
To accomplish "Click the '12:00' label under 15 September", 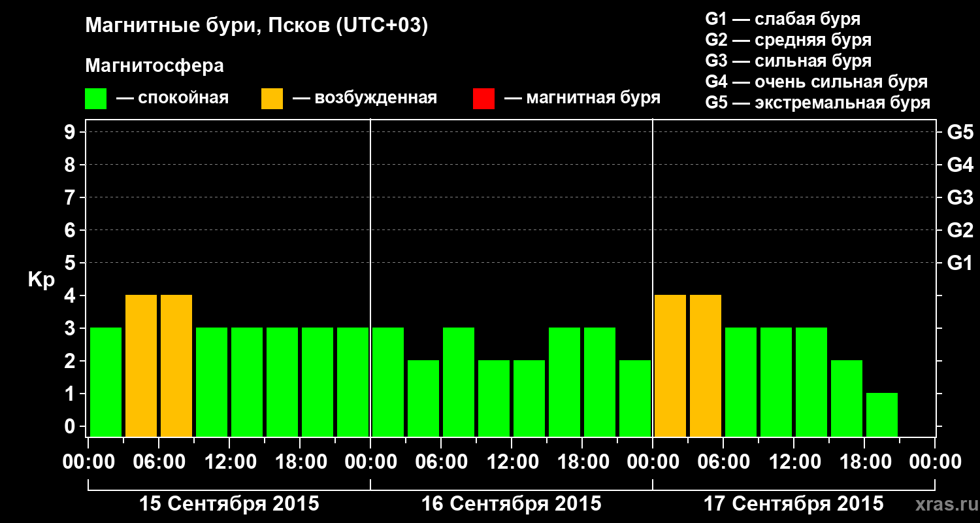I will click(230, 462).
